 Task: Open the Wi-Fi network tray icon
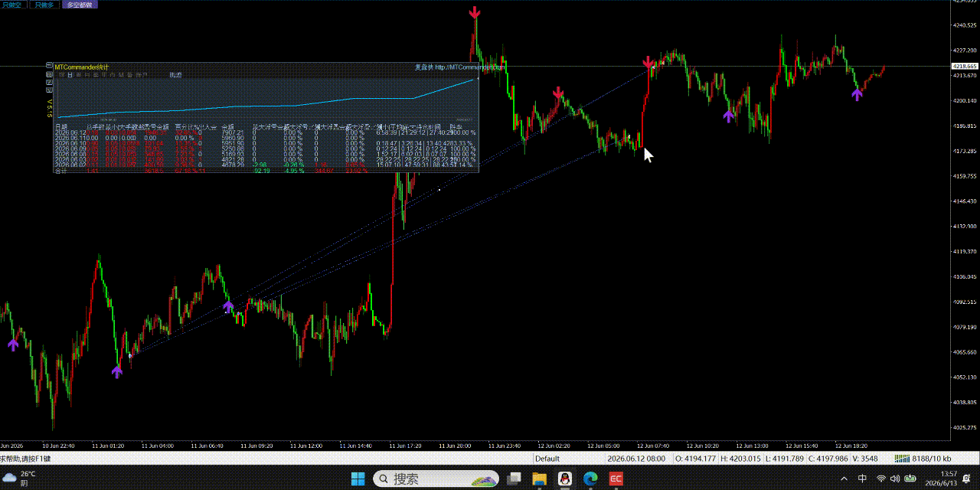tap(880, 479)
